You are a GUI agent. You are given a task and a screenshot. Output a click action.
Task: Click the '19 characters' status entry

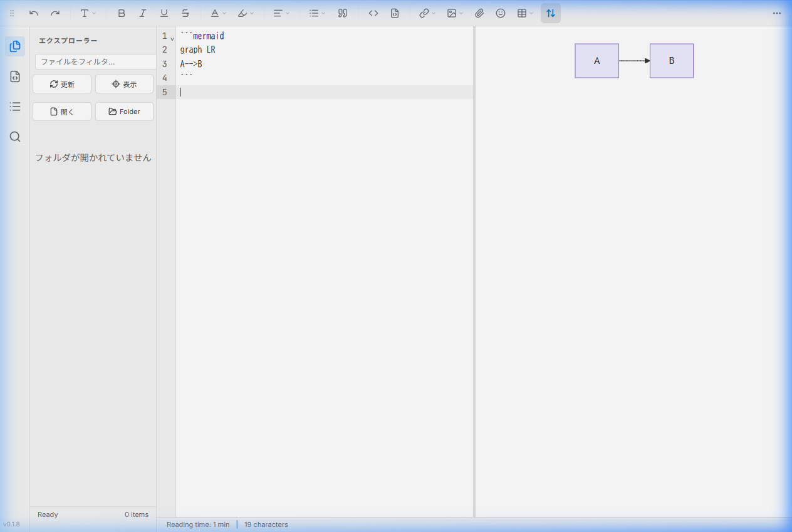(266, 524)
